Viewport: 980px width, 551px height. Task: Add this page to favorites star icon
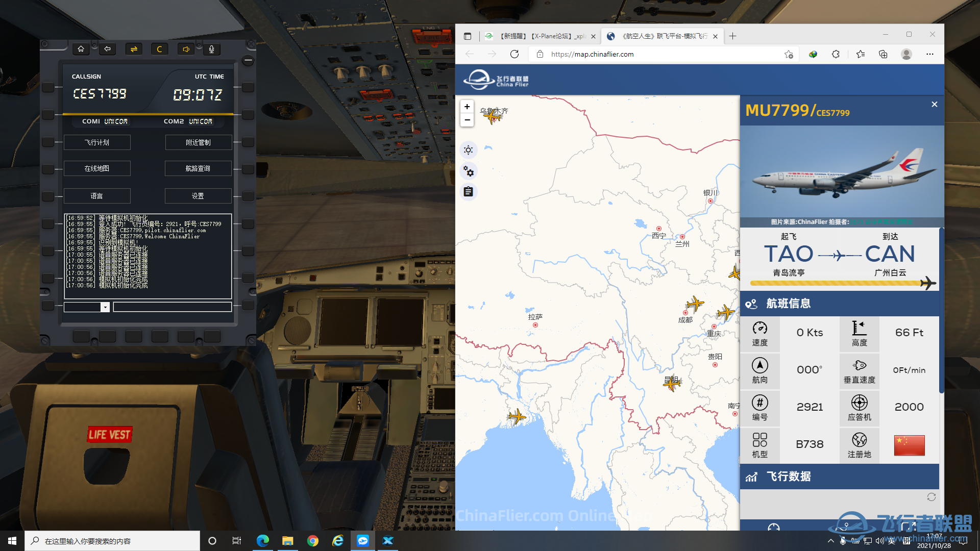point(789,54)
